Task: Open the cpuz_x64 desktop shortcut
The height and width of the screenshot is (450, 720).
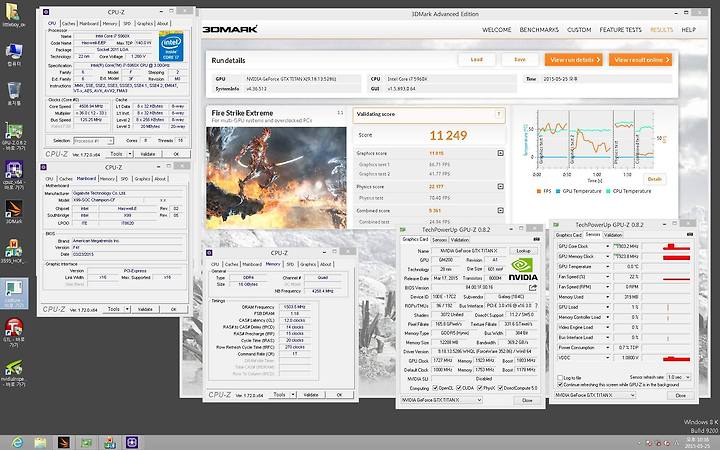Action: [x=14, y=175]
